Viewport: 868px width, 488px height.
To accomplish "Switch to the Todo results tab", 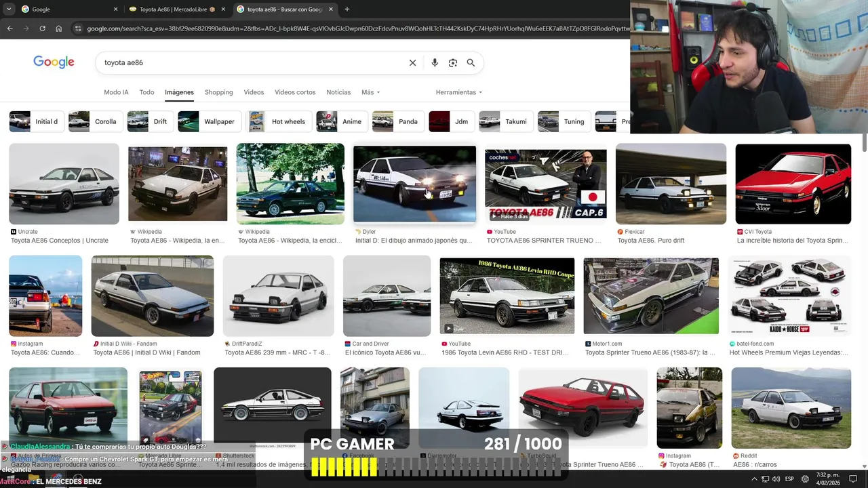I will 146,92.
